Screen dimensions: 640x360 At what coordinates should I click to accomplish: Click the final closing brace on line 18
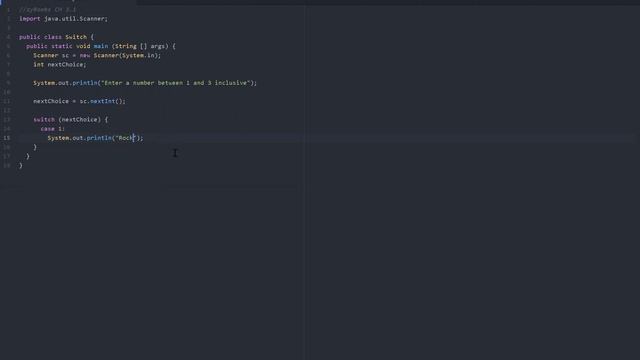(x=21, y=165)
